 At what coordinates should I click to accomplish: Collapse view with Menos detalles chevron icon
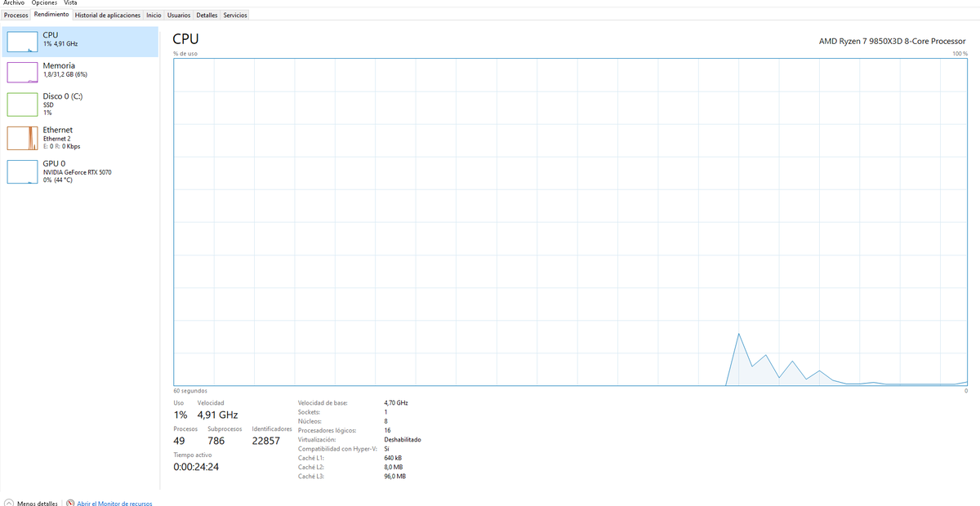(x=9, y=503)
